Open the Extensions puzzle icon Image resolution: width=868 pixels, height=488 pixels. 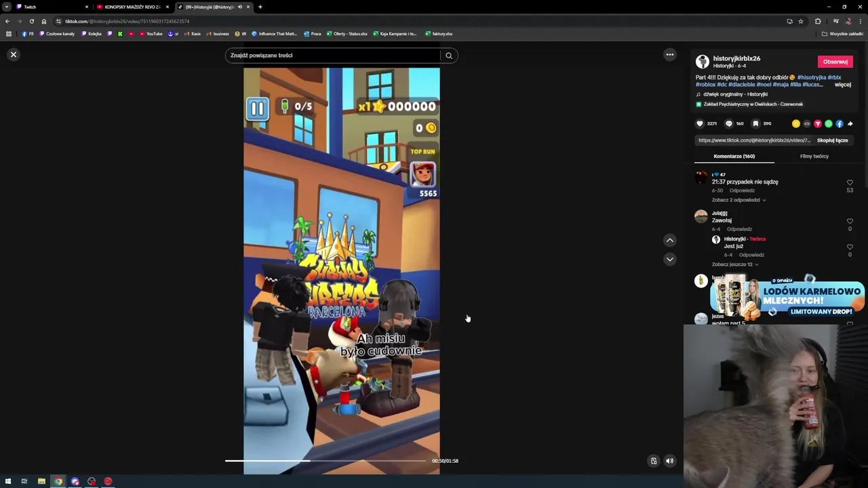818,21
